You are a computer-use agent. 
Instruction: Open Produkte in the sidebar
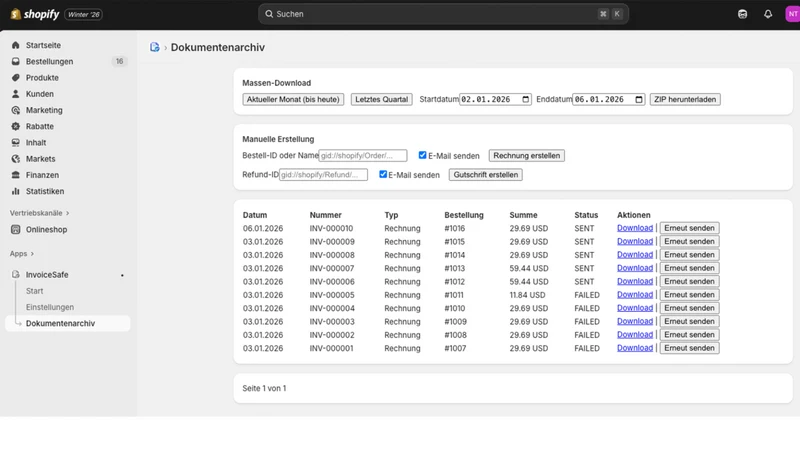(x=42, y=78)
